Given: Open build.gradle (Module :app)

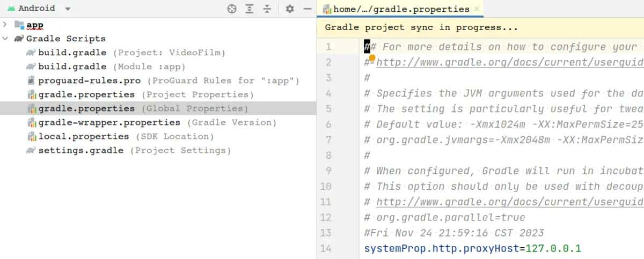Looking at the screenshot, I should 112,66.
